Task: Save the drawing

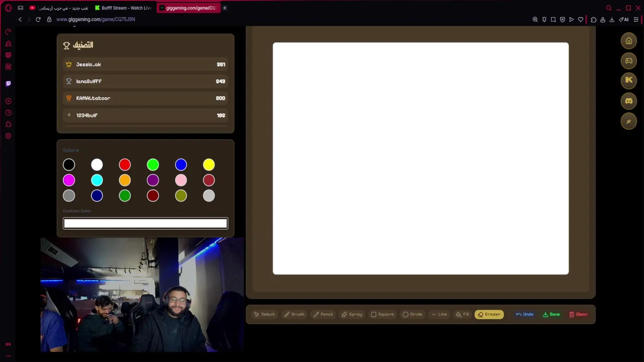Action: (551, 314)
